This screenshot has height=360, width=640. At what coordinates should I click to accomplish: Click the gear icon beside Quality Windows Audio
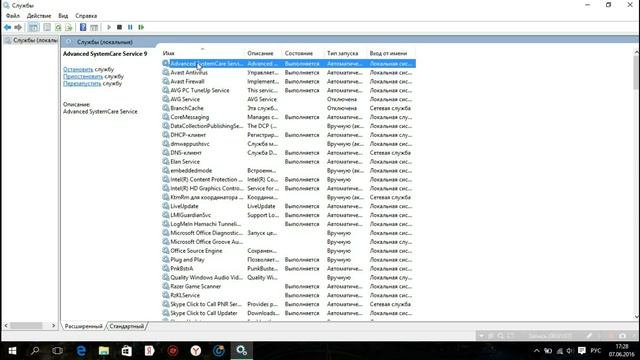click(165, 278)
